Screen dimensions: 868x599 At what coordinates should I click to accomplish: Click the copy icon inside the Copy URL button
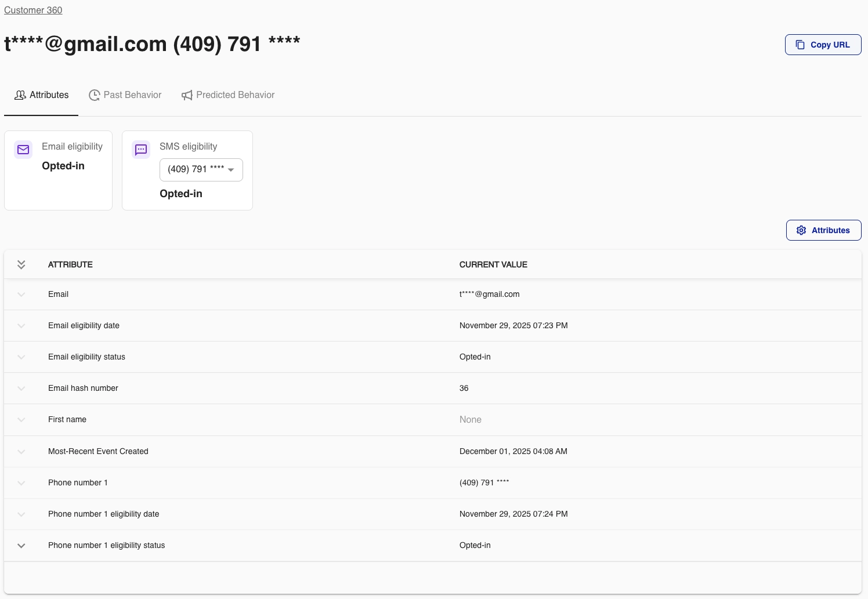pos(800,45)
